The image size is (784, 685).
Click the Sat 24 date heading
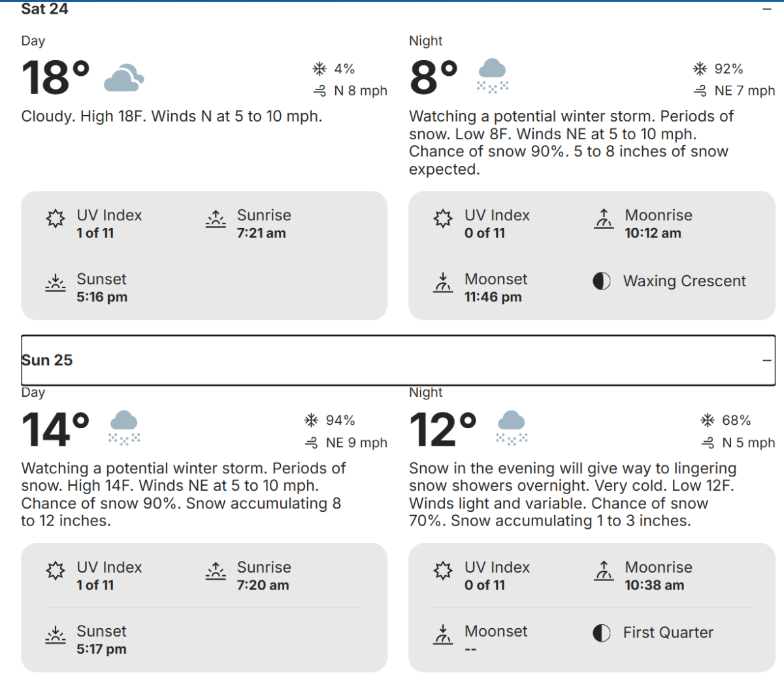click(x=44, y=9)
